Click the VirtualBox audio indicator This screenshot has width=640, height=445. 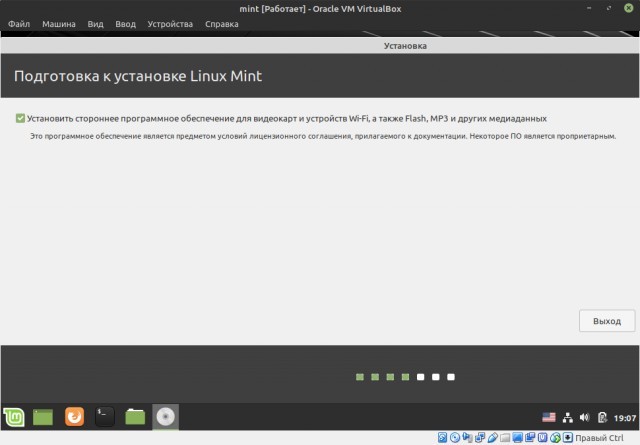(x=467, y=438)
